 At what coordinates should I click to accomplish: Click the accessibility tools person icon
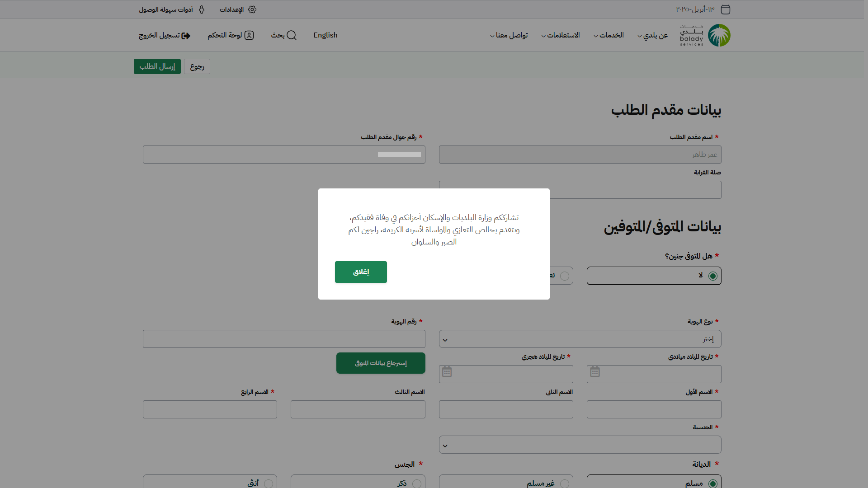[202, 9]
